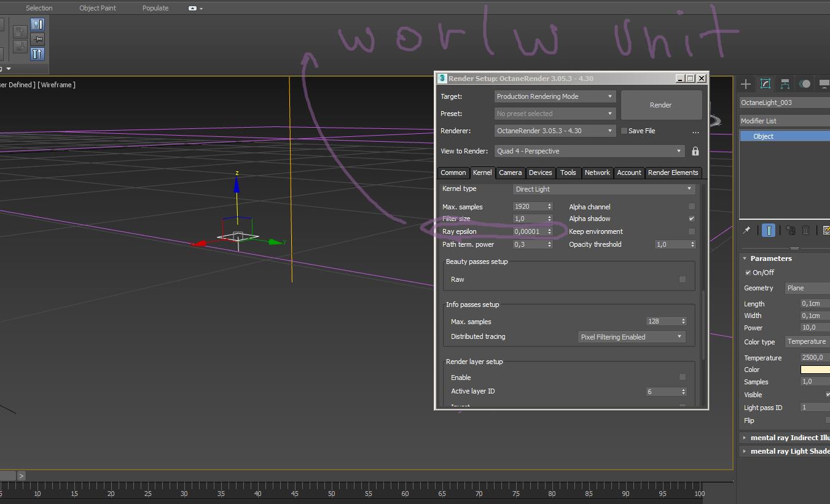Click the Pin Stack pushpin icon below modifier list
830x504 pixels.
coord(746,230)
